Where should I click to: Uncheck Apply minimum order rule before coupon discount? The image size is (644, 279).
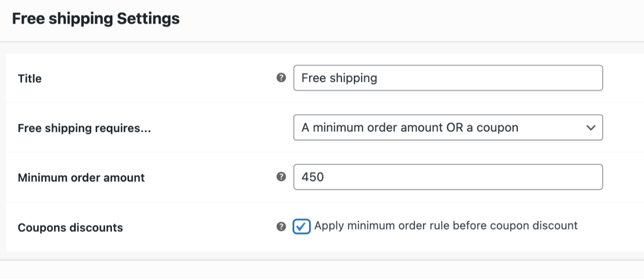[x=302, y=227]
